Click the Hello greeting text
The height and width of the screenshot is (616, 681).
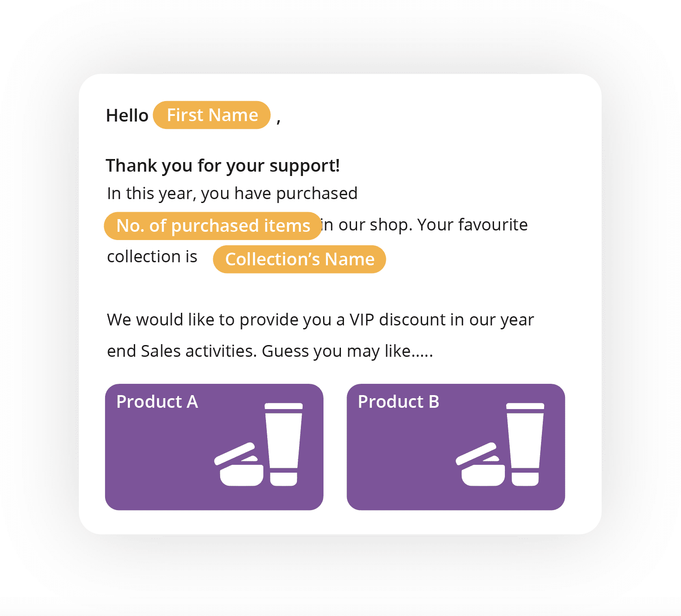click(x=127, y=115)
